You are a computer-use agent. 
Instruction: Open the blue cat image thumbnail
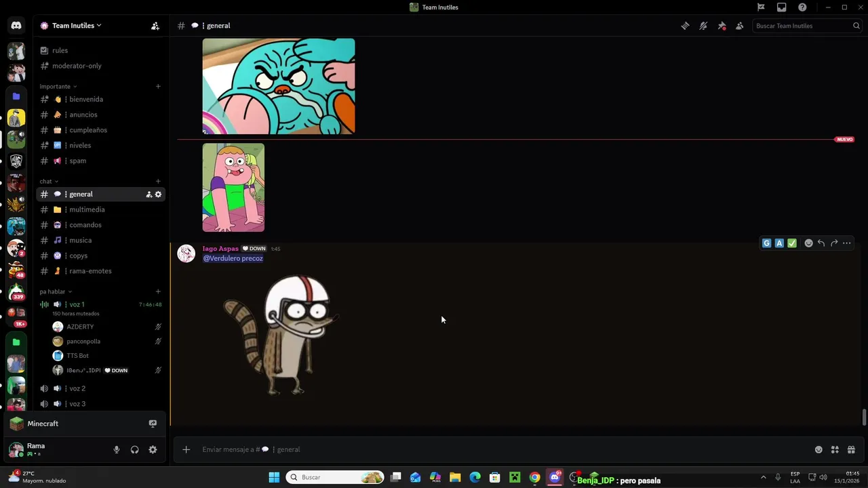tap(279, 86)
